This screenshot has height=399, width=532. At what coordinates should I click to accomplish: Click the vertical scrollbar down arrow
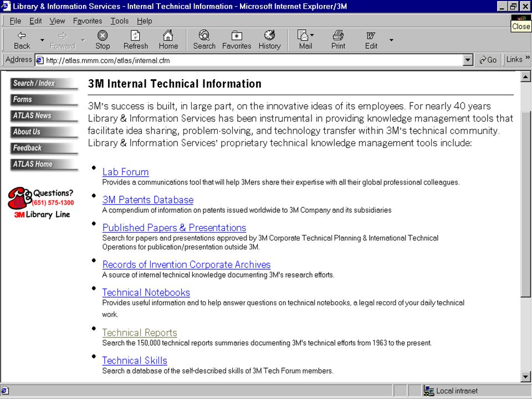click(525, 376)
